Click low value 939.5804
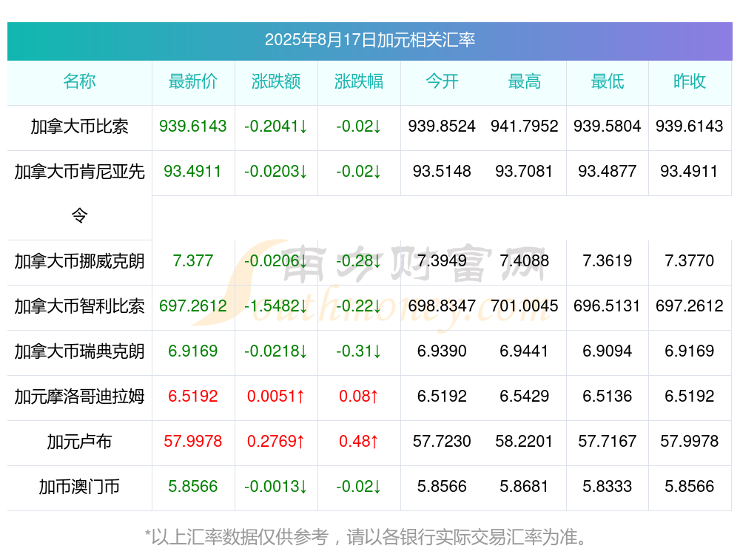 pos(608,126)
